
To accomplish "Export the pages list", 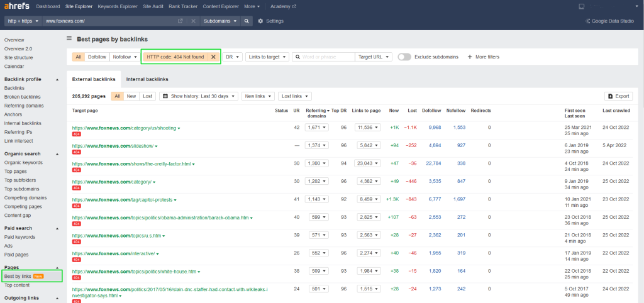I will point(619,96).
